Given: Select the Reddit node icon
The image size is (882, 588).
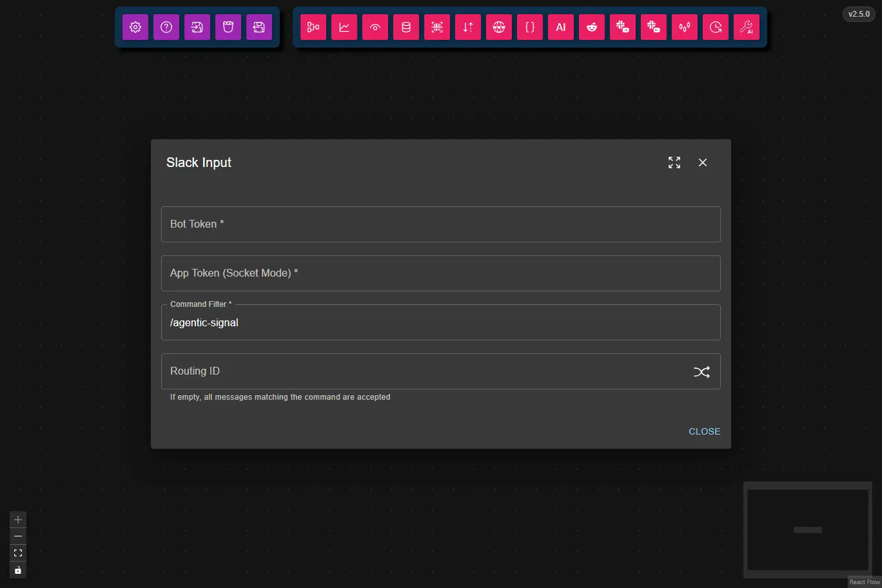Looking at the screenshot, I should tap(592, 27).
